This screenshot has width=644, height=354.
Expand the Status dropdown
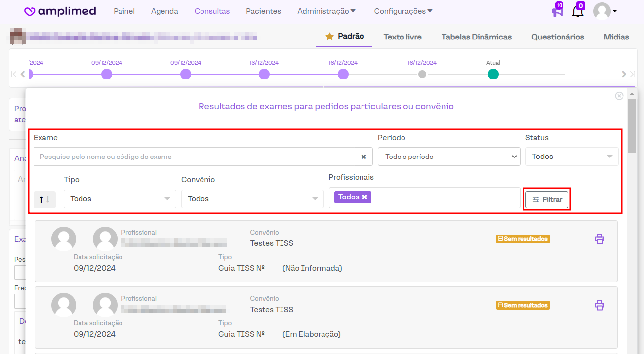coord(571,157)
